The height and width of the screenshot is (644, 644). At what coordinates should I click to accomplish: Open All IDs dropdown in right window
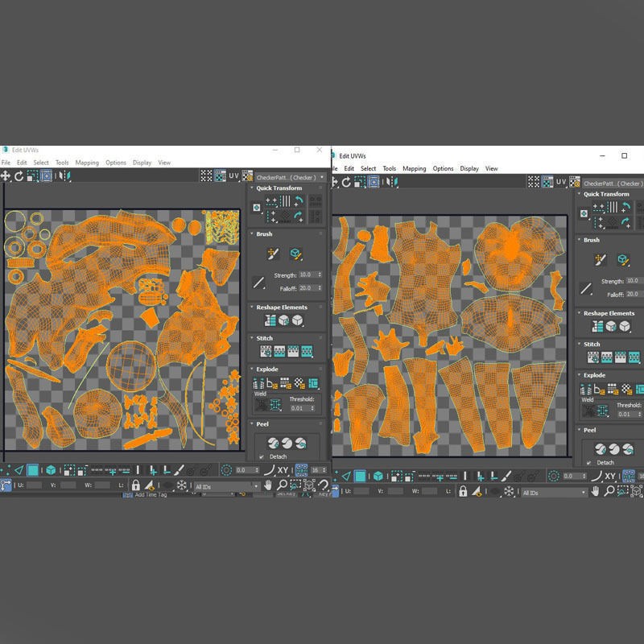coord(554,493)
